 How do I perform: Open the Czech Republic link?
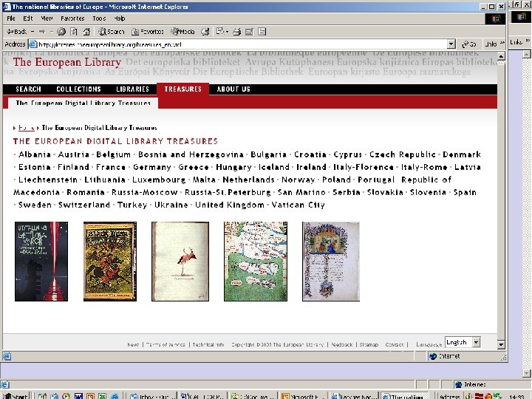tap(403, 154)
